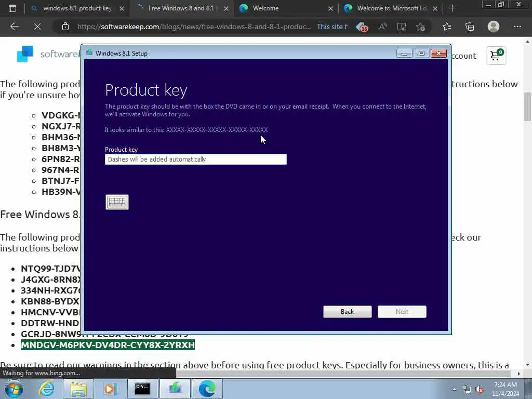Switch to Command Prompt taskbar window
This screenshot has width=532, height=399.
pyautogui.click(x=142, y=389)
